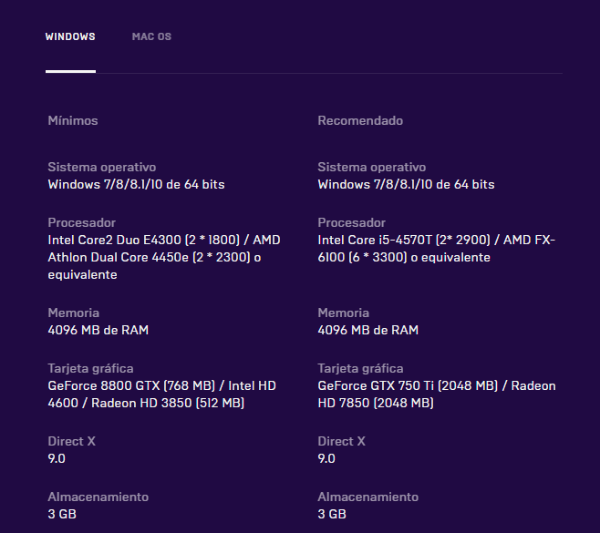The image size is (600, 533).
Task: Click the 3 GB value under Recomendado
Action: tap(331, 514)
